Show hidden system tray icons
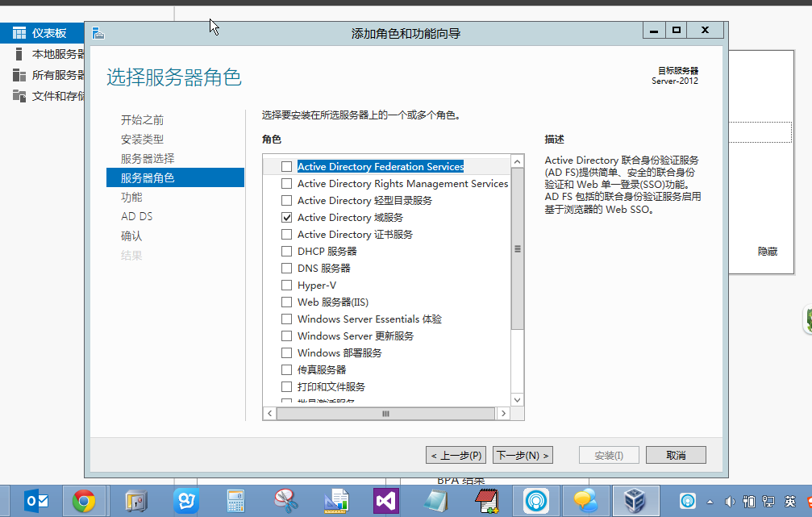This screenshot has height=517, width=812. click(x=710, y=502)
